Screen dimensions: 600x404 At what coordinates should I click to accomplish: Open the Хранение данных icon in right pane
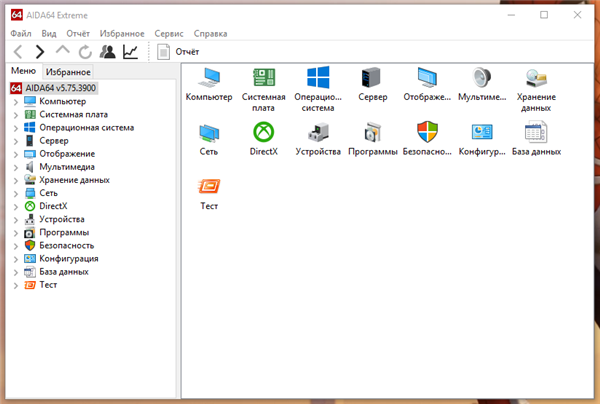click(x=536, y=78)
